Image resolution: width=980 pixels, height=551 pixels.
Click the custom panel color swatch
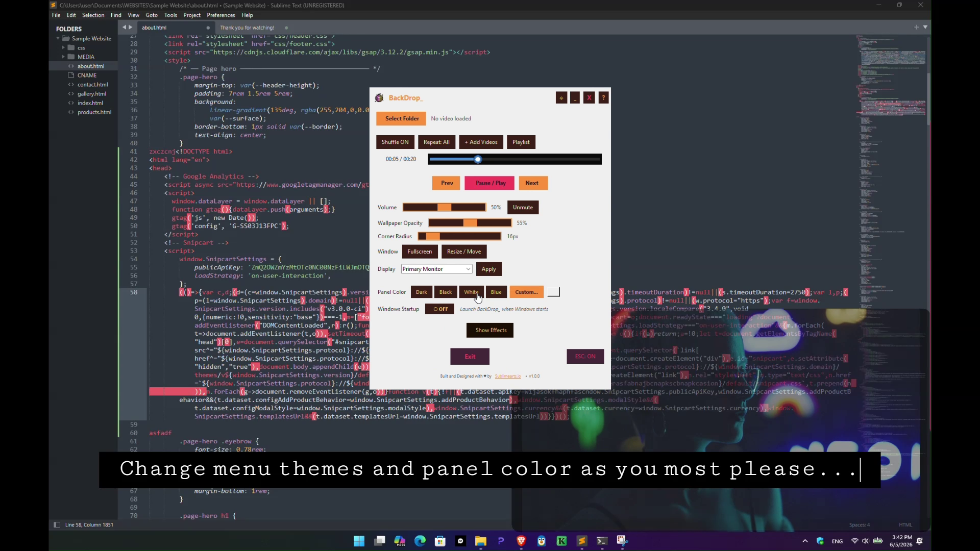[x=553, y=292]
